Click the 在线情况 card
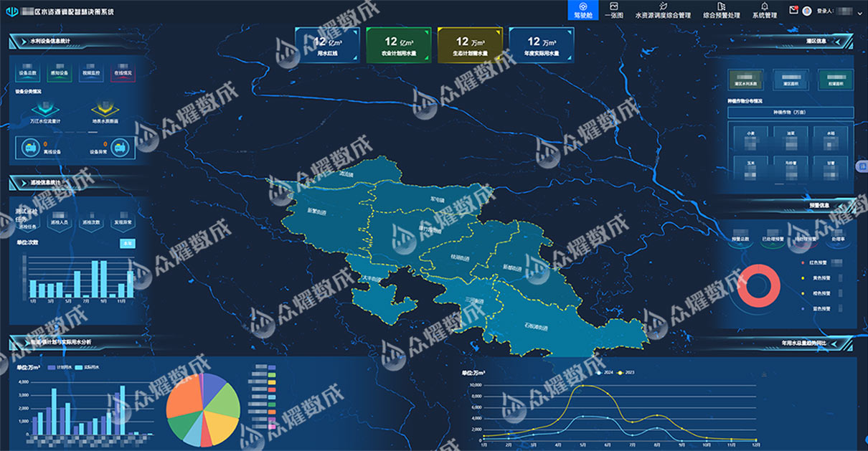 click(123, 72)
